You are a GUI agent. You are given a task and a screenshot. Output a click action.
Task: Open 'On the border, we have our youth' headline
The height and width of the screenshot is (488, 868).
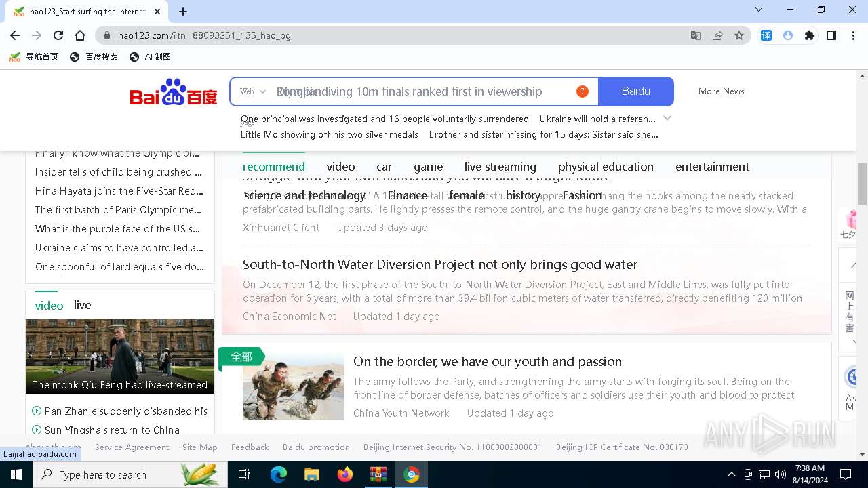[488, 361]
